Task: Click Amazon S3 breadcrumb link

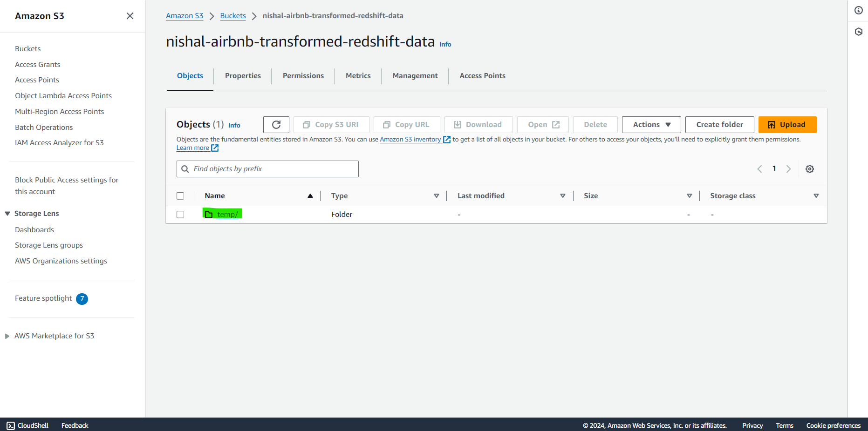Action: pyautogui.click(x=185, y=16)
